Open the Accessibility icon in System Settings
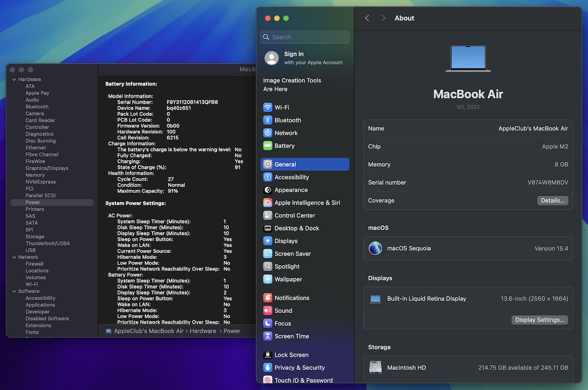Screen dimensions: 588x390 268,177
